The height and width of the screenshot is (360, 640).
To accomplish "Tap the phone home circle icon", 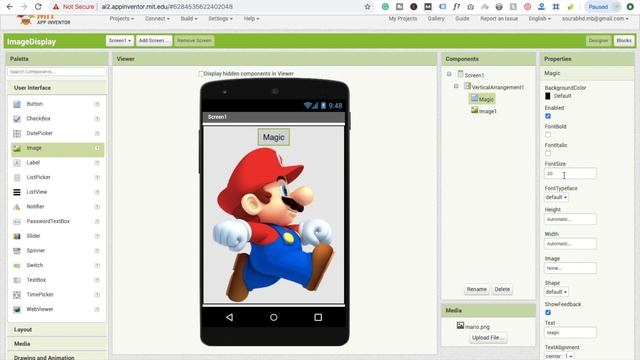I will click(273, 317).
